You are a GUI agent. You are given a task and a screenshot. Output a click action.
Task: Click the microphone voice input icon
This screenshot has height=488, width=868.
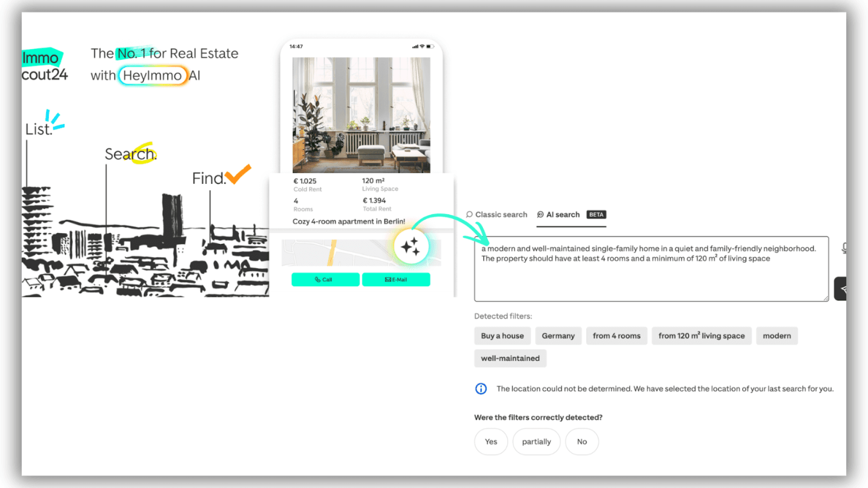click(844, 248)
